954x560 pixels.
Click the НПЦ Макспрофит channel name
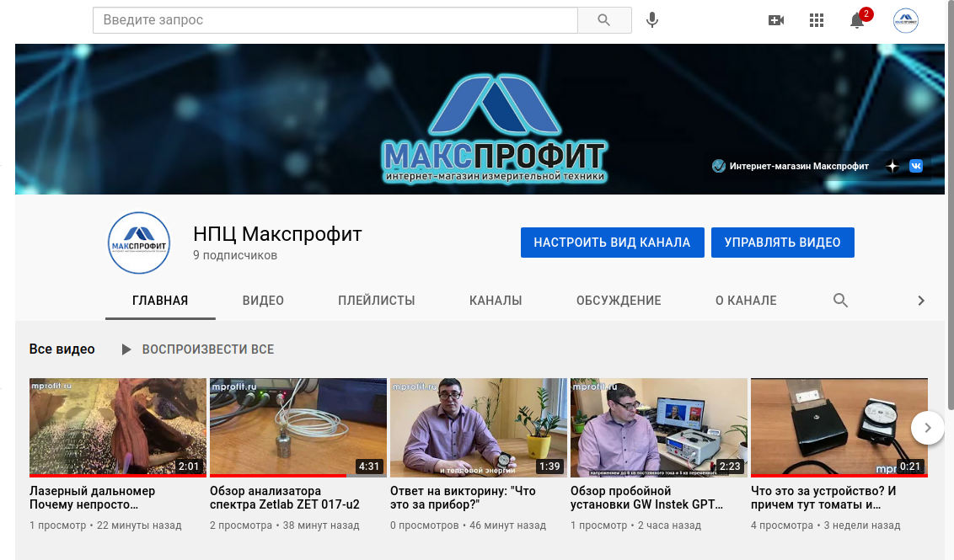pos(277,234)
